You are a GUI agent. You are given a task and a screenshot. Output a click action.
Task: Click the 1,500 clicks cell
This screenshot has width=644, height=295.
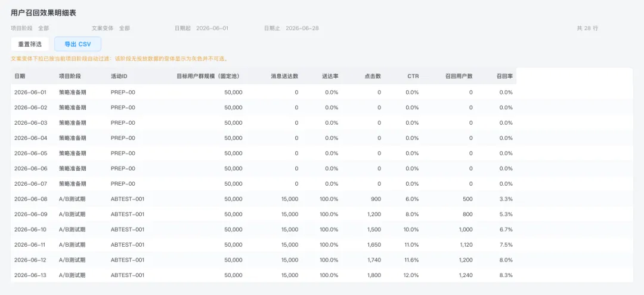coord(373,229)
